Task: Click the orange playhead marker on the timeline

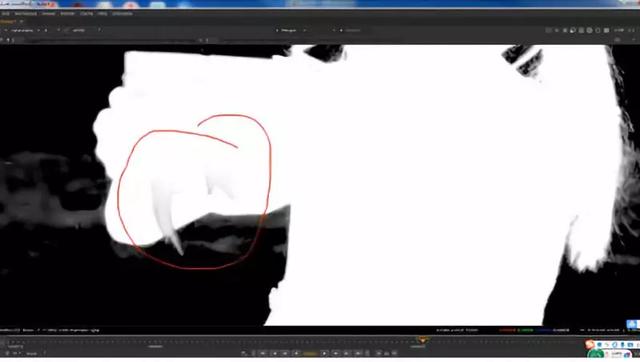Action: point(422,339)
